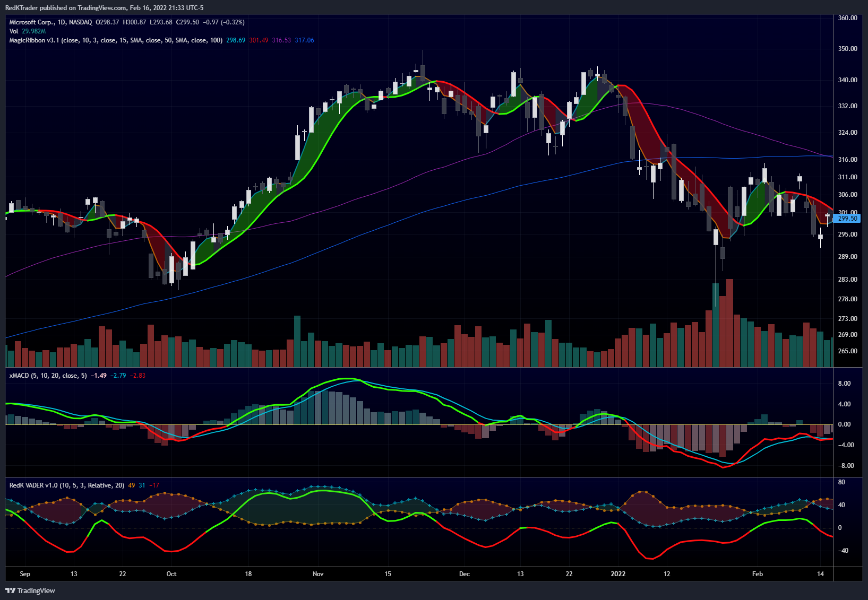This screenshot has height=600, width=868.
Task: Click the 12 label on time axis
Action: pos(667,574)
